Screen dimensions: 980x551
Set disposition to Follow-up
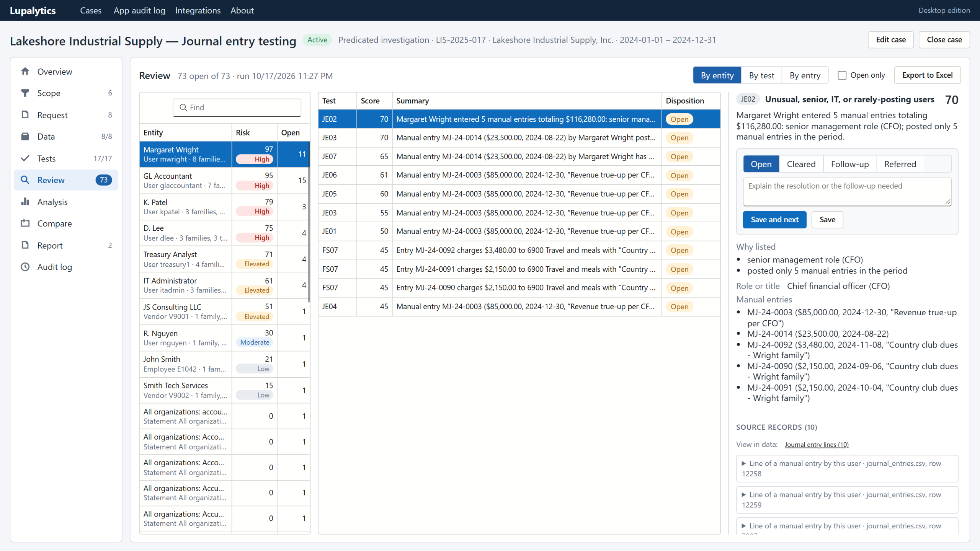coord(850,164)
